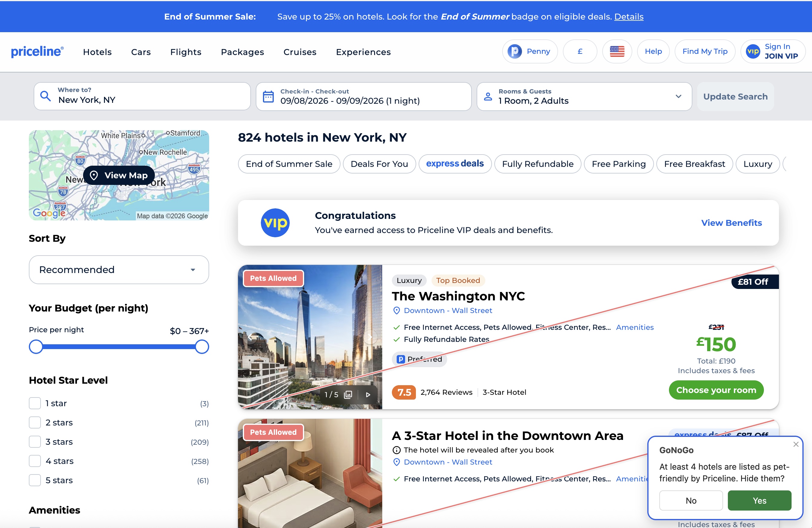812x528 pixels.
Task: Click the large VIP congratulations badge
Action: click(x=275, y=223)
